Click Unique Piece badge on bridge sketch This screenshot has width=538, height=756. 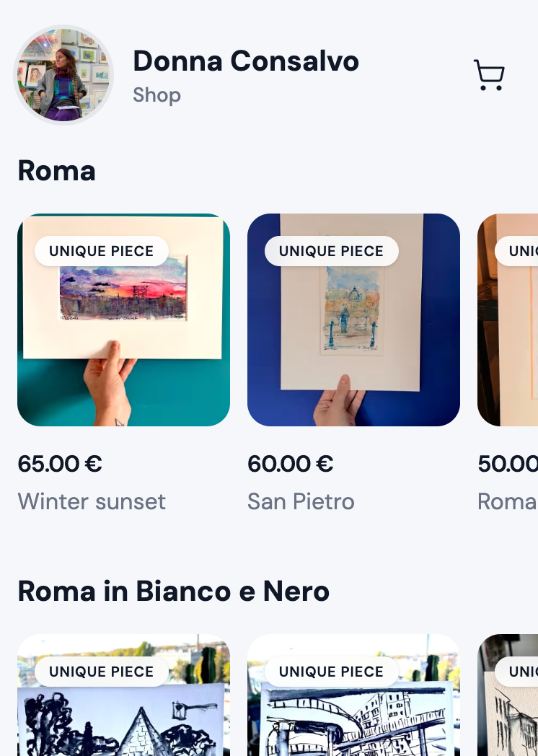click(332, 672)
